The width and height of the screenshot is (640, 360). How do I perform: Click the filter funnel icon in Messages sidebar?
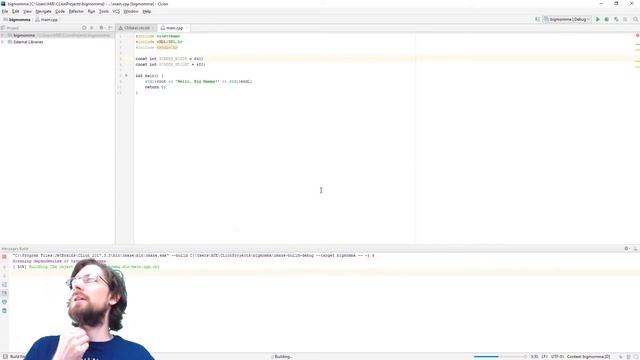coord(4,302)
